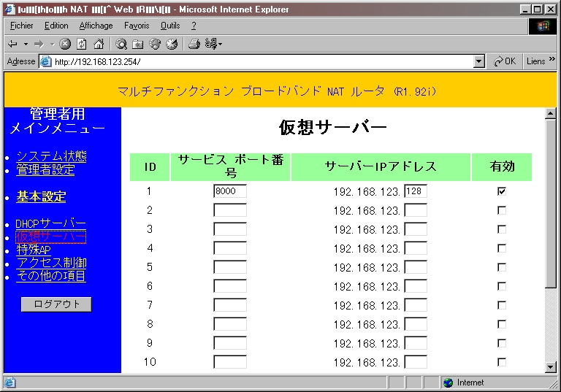Viewport: 561px width, 392px height.
Task: Click the Stop loading icon
Action: point(65,44)
